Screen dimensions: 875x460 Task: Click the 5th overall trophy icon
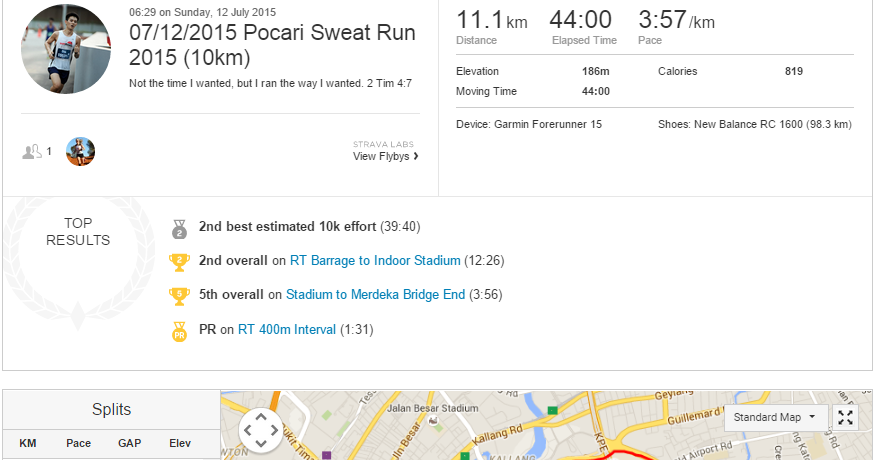[x=179, y=296]
